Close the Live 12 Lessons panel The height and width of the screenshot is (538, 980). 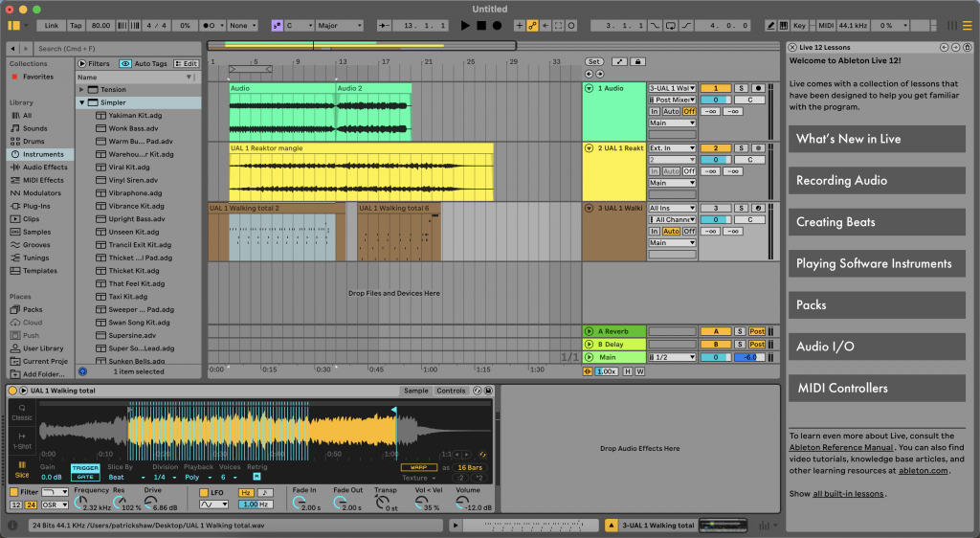(x=792, y=48)
